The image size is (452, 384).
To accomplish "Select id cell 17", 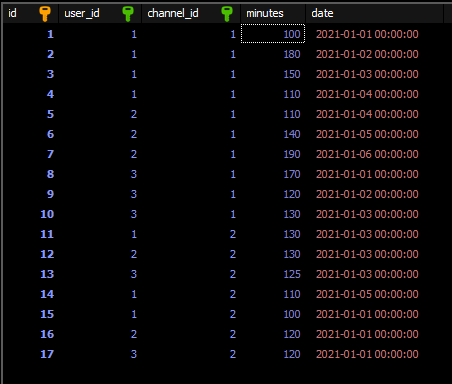I will point(31,354).
